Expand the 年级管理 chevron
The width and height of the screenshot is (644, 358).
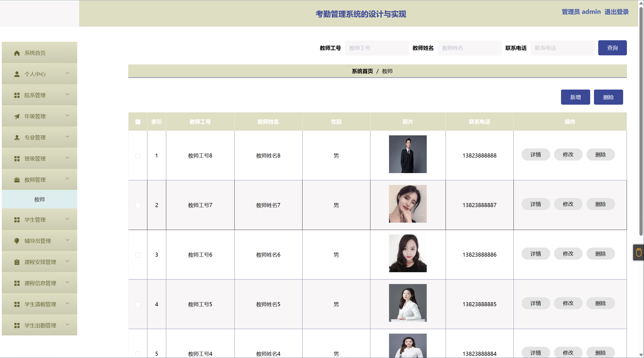[67, 115]
